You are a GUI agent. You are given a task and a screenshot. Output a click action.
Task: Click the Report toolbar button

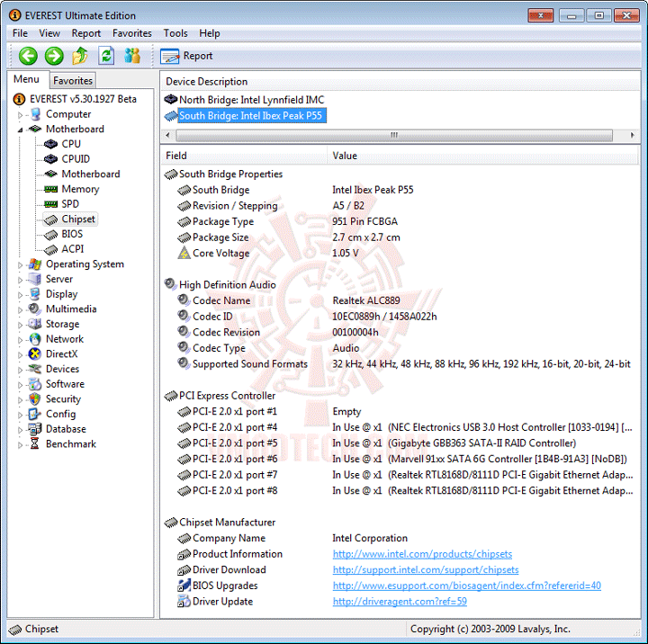187,56
